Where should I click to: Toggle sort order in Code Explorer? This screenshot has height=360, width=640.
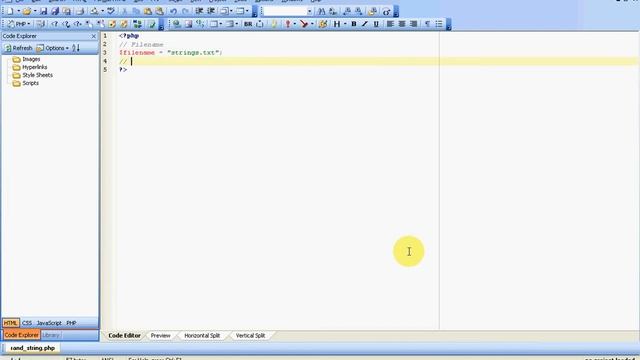(x=76, y=48)
